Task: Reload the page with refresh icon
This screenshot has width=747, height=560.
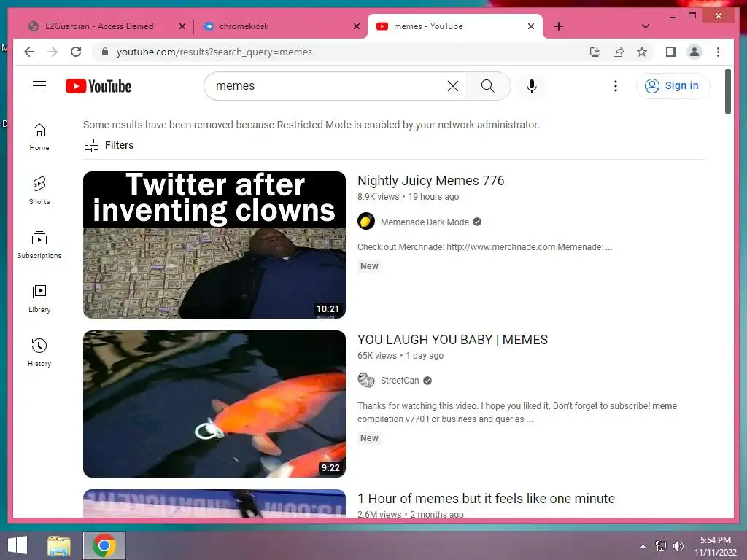Action: pos(76,52)
